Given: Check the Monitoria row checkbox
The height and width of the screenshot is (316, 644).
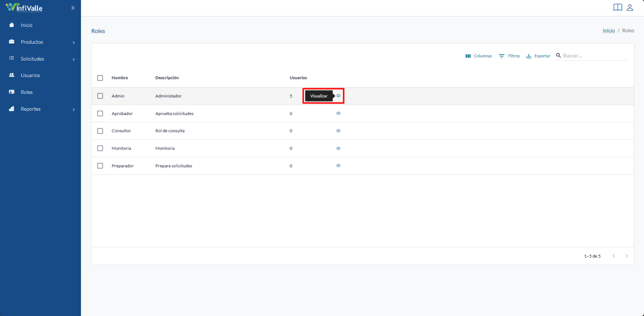Looking at the screenshot, I should click(100, 148).
